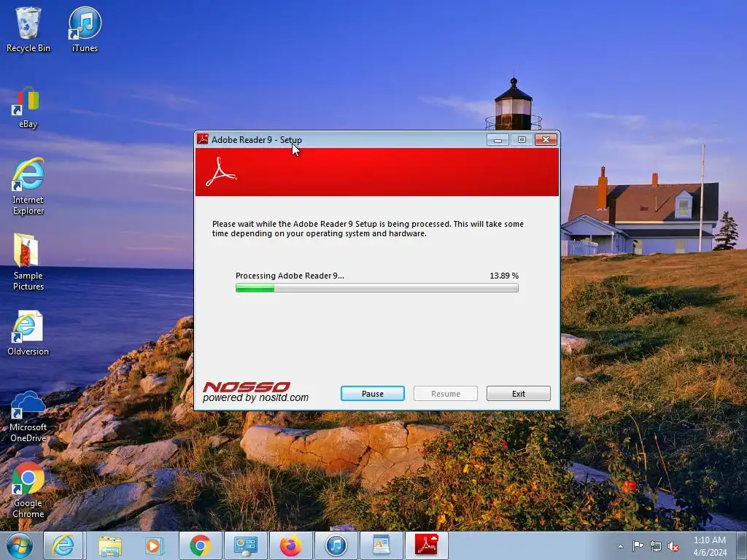
Task: Select the eBay desktop shortcut
Action: 28,108
